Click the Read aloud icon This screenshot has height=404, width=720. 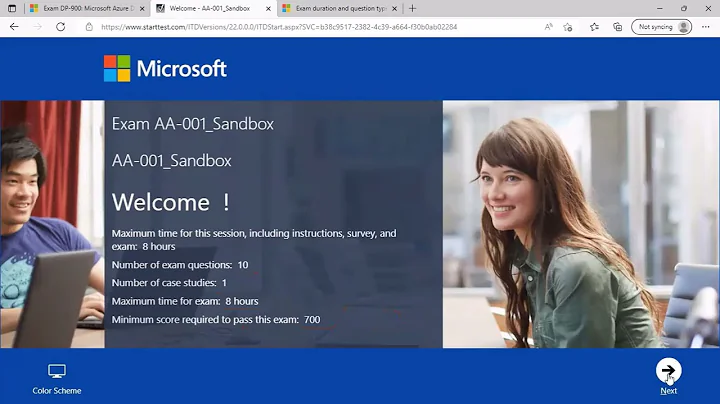[548, 27]
